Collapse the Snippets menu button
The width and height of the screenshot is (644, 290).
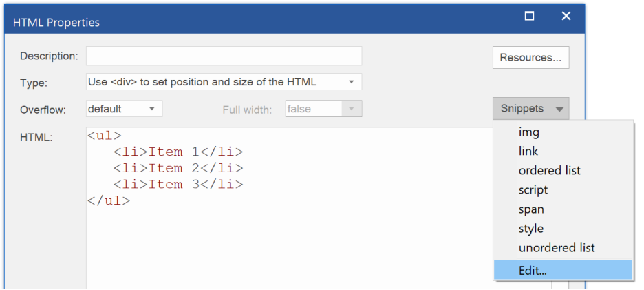[x=530, y=109]
